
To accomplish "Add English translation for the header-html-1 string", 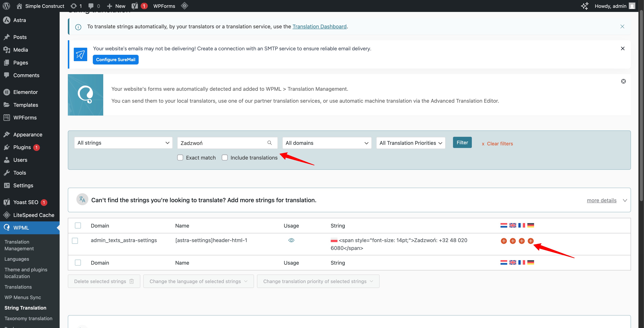I will coord(513,241).
